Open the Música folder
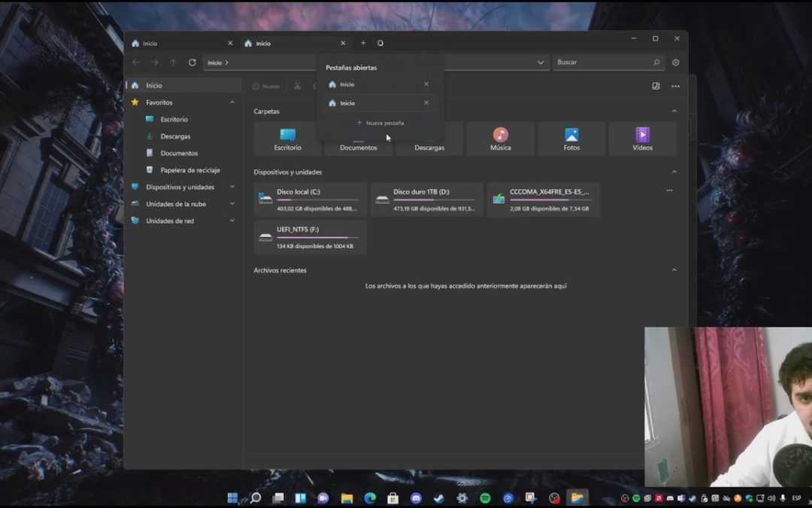The width and height of the screenshot is (812, 508). [x=500, y=138]
